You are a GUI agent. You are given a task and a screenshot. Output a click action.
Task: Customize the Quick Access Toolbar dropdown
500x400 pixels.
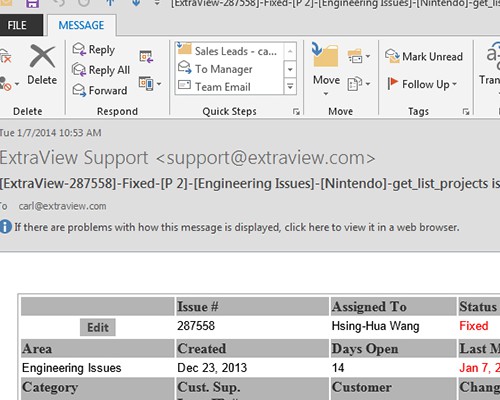pos(157,3)
